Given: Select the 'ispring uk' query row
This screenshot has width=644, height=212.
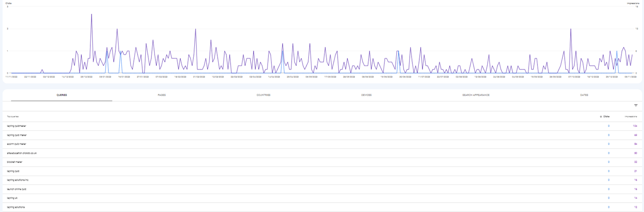Looking at the screenshot, I should tap(12, 198).
